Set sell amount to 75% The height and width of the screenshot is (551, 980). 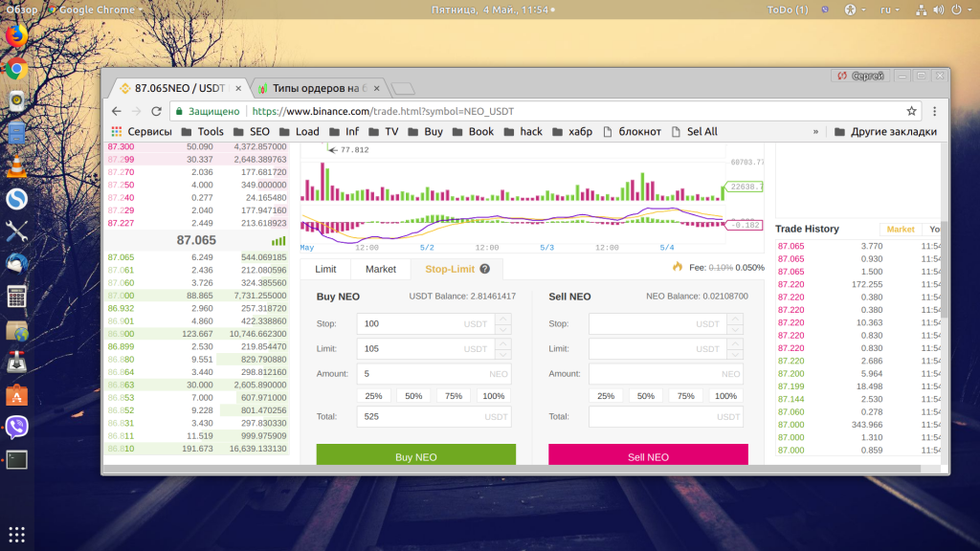(x=685, y=396)
